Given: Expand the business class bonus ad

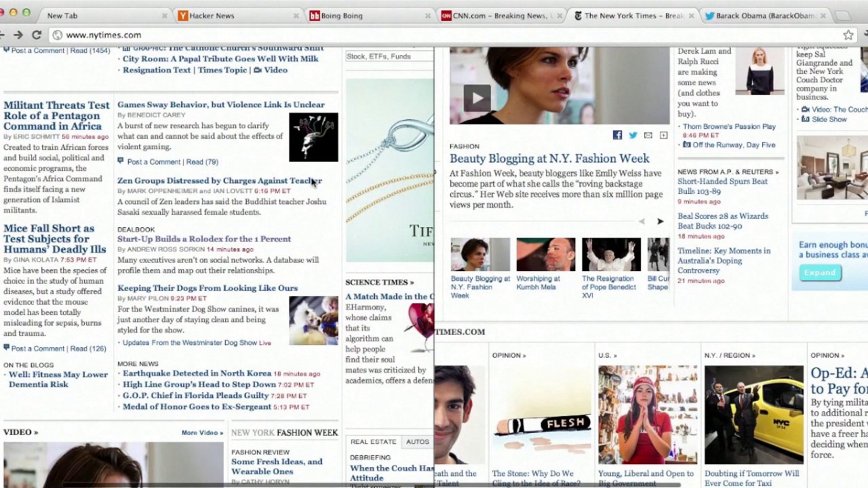Looking at the screenshot, I should click(x=820, y=273).
